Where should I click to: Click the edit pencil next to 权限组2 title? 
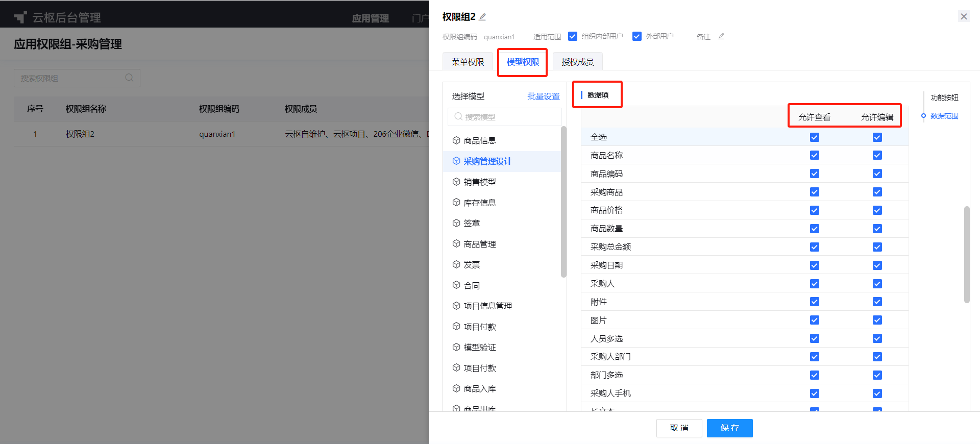[482, 17]
